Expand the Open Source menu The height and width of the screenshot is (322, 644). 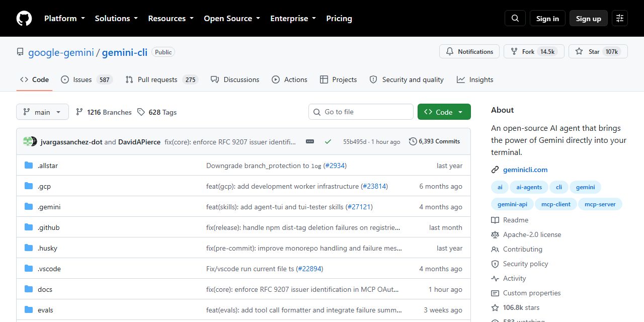232,18
